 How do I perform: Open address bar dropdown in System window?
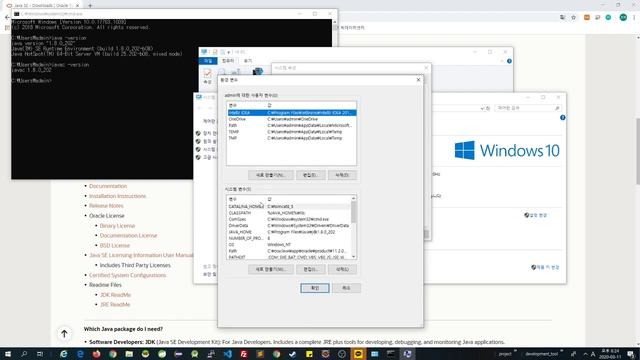(x=482, y=109)
